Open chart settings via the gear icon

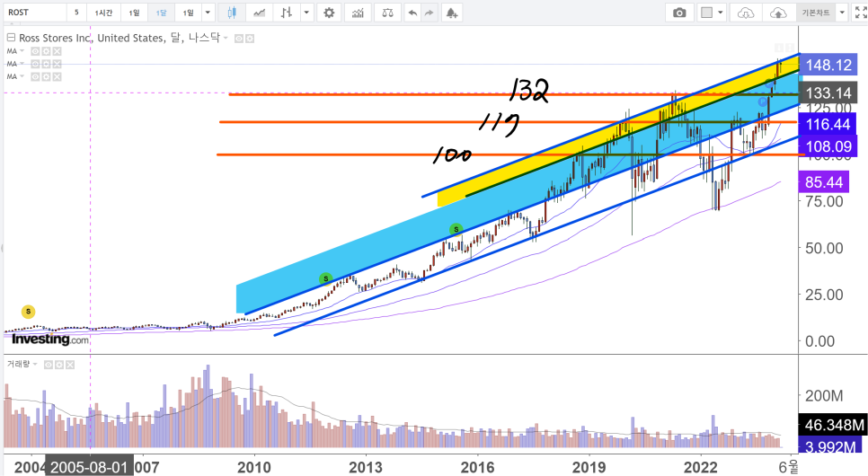pyautogui.click(x=329, y=13)
